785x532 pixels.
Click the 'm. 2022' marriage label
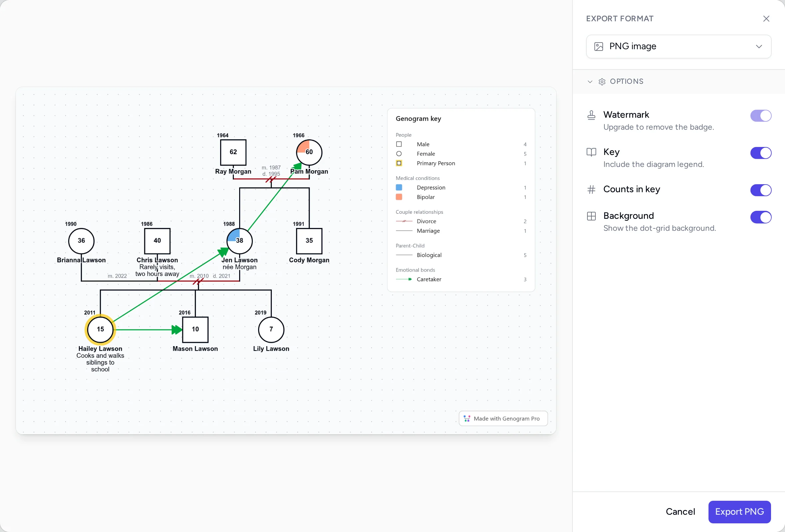pos(117,276)
